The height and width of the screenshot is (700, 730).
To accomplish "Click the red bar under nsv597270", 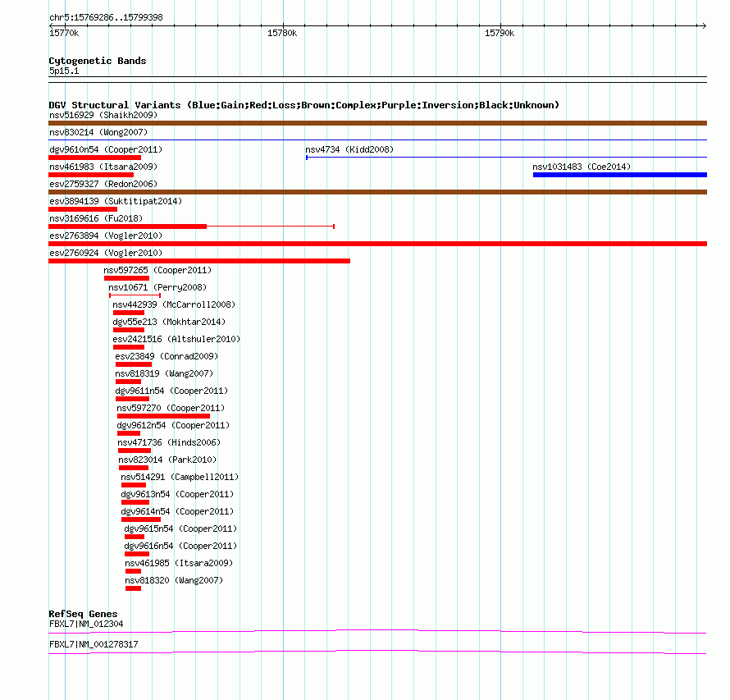I will (163, 416).
